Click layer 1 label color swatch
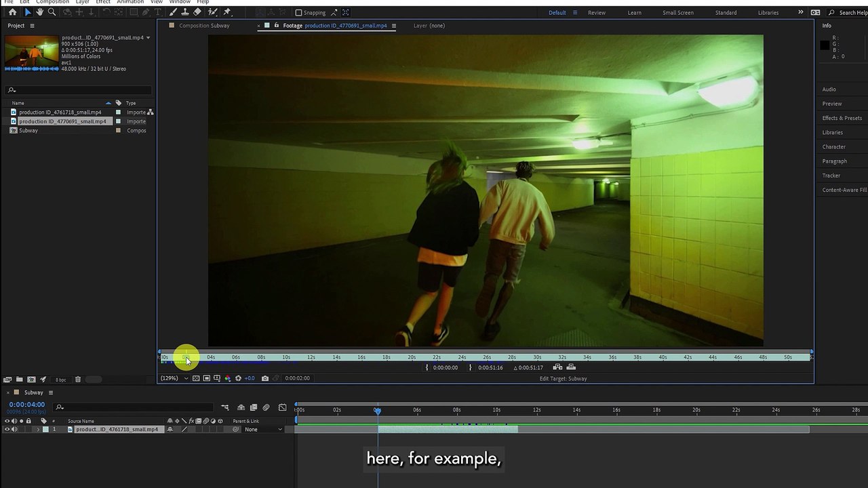This screenshot has width=868, height=488. (x=45, y=430)
